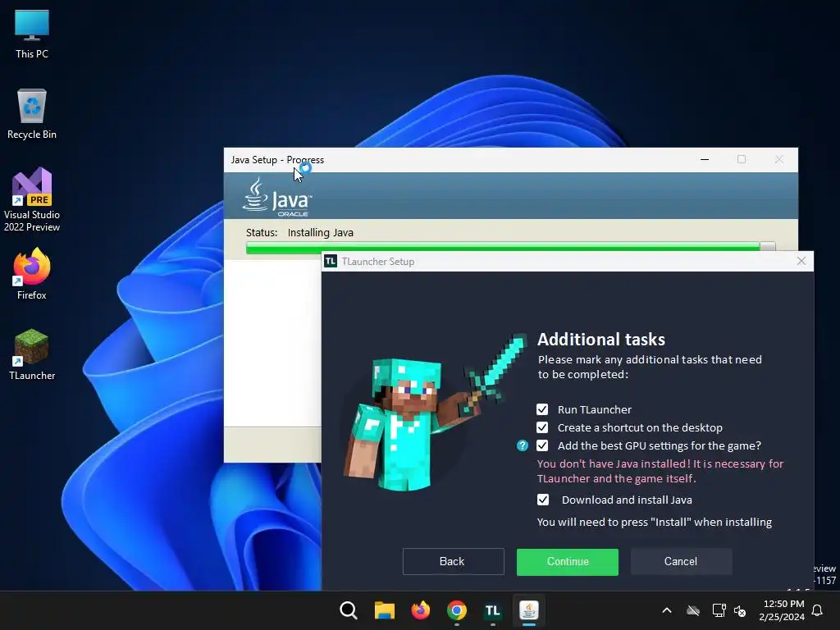Open the Recycle Bin desktop icon
The height and width of the screenshot is (630, 840).
coord(32,114)
